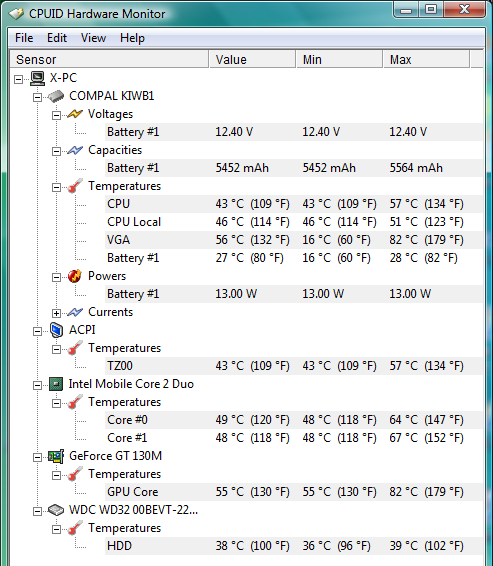Collapse the X-PC root node
Viewport: 493px width, 566px height.
18,79
